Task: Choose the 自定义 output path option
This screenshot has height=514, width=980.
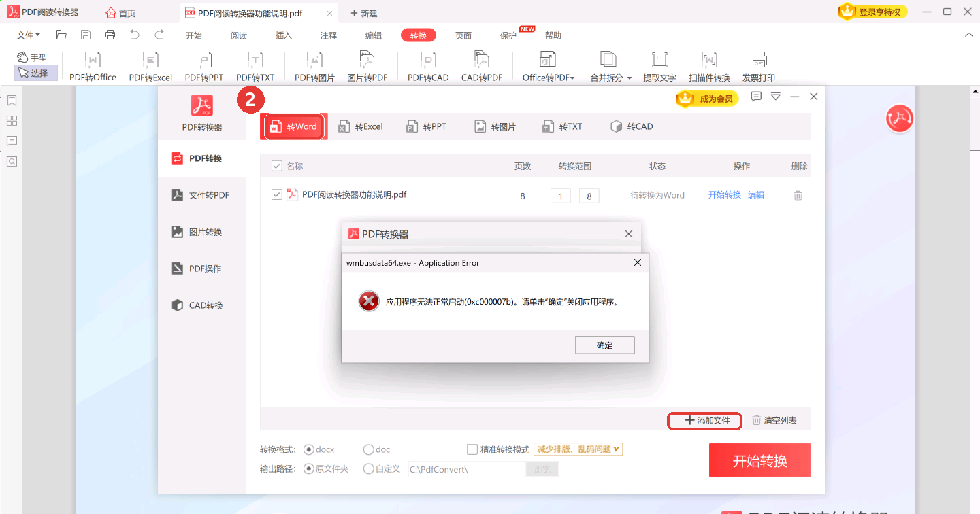Action: pos(369,468)
